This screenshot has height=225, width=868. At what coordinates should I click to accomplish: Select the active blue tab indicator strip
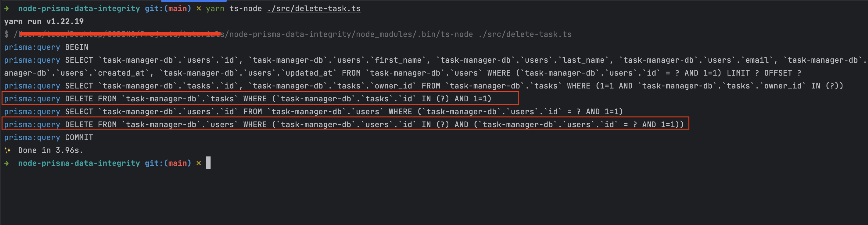(194, 1)
